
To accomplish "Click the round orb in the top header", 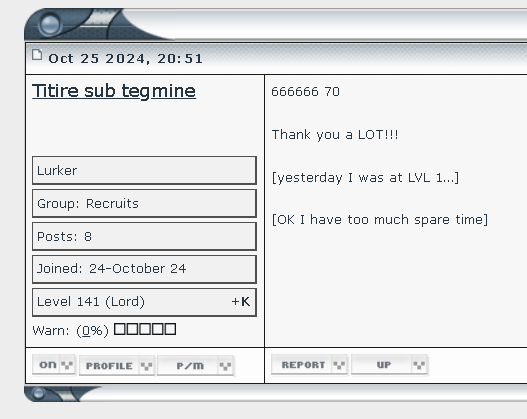I will pos(50,24).
